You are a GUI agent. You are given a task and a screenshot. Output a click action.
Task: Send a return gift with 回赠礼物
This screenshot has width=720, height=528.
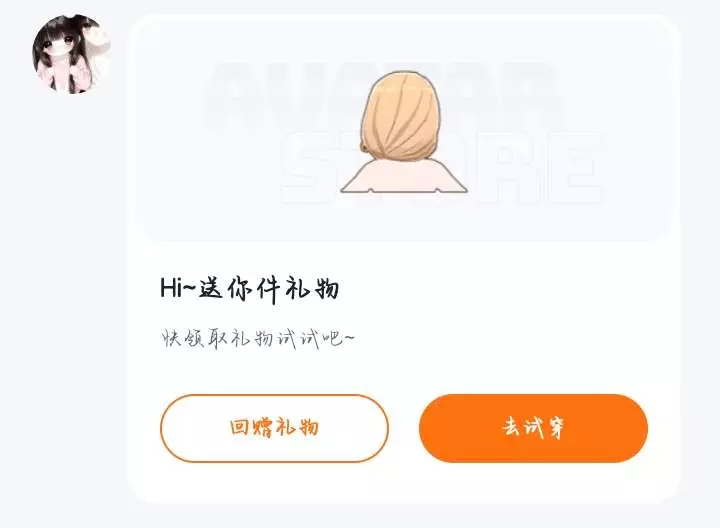click(x=274, y=428)
